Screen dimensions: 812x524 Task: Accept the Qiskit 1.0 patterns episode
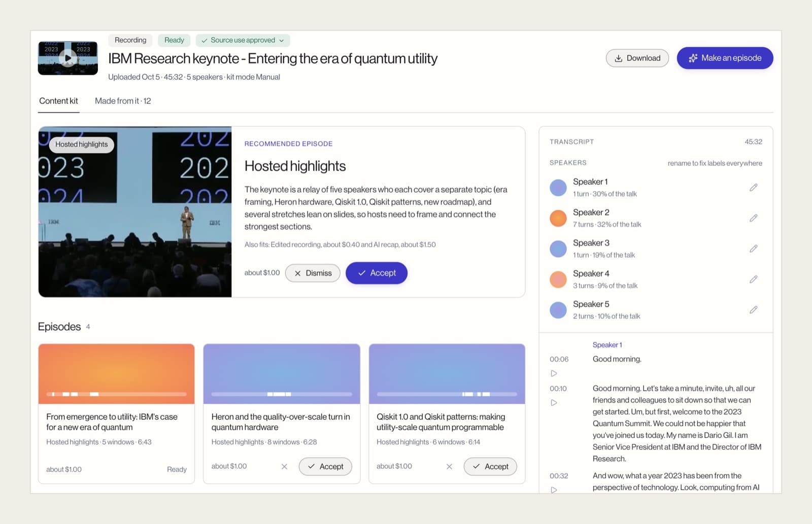[490, 466]
